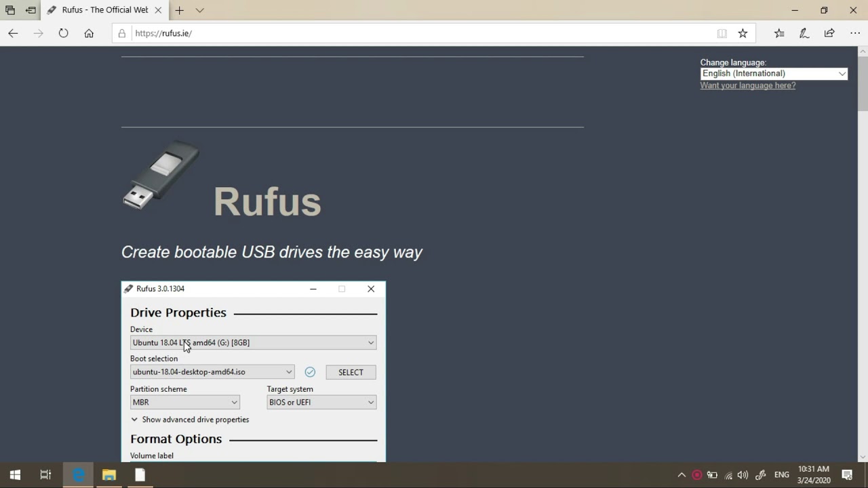Viewport: 868px width, 488px height.
Task: Click the pen workspace tray icon
Action: coord(761,475)
